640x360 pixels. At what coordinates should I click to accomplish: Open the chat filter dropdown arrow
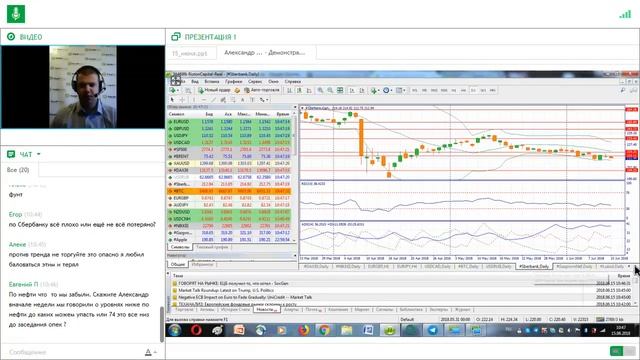tap(39, 154)
